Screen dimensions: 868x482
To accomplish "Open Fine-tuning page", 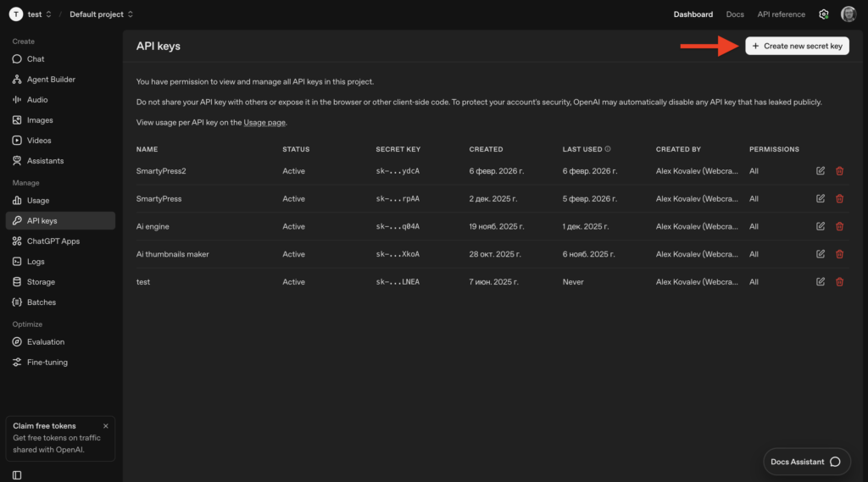I will (60, 363).
